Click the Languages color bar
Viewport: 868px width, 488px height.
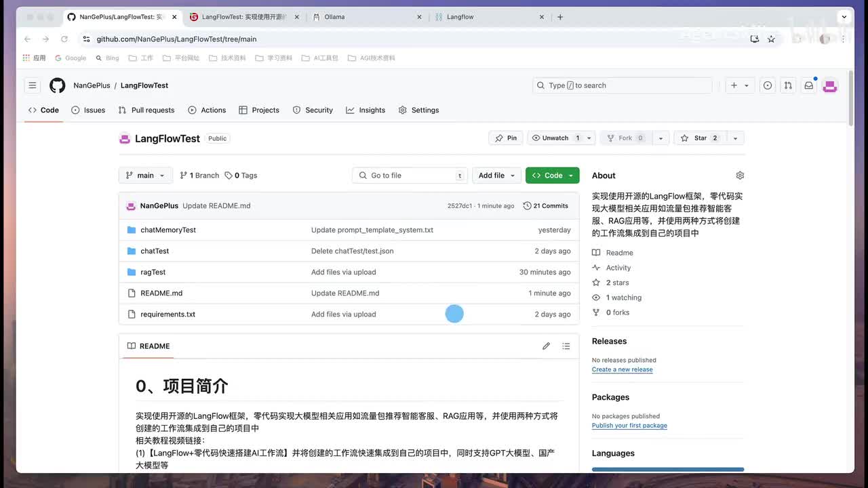point(668,469)
